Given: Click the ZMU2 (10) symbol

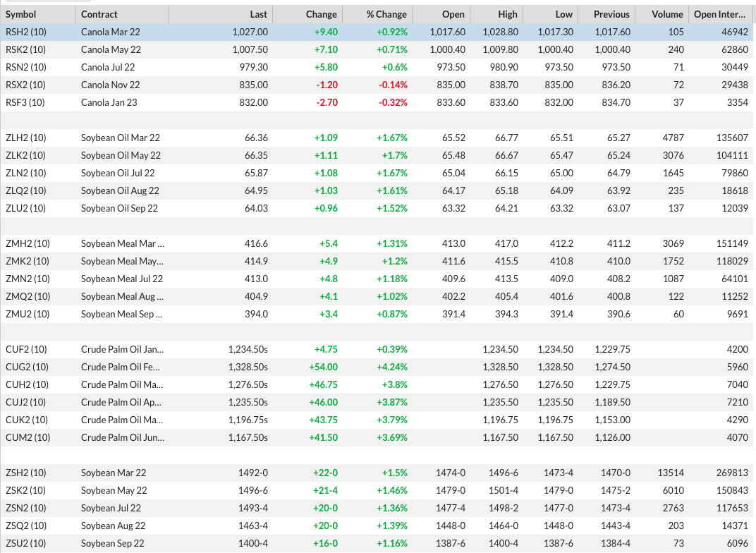Looking at the screenshot, I should [x=28, y=314].
